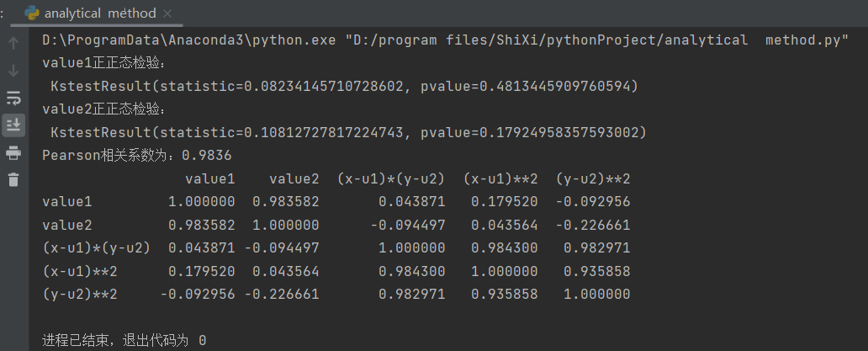Click the value2正态检验 heading line

tap(104, 109)
